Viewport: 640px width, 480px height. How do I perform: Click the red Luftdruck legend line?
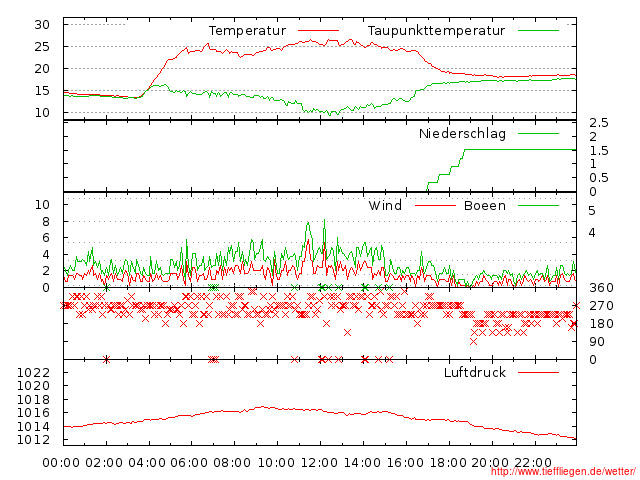point(538,372)
